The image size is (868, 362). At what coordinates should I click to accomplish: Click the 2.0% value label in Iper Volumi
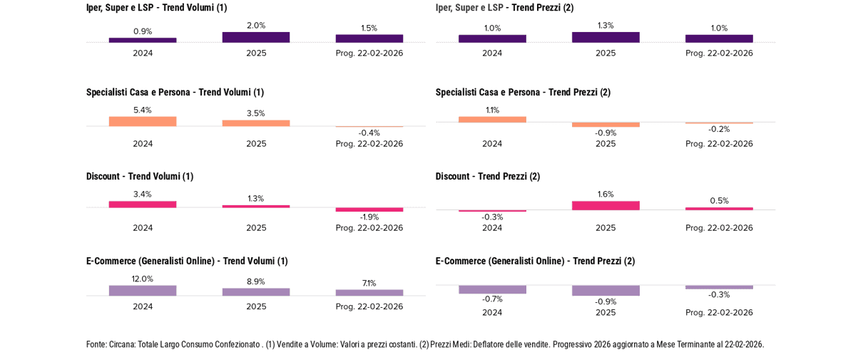[x=256, y=26]
